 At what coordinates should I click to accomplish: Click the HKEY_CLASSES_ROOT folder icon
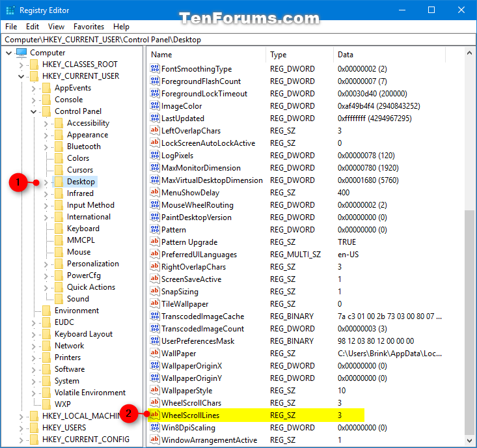tap(34, 64)
